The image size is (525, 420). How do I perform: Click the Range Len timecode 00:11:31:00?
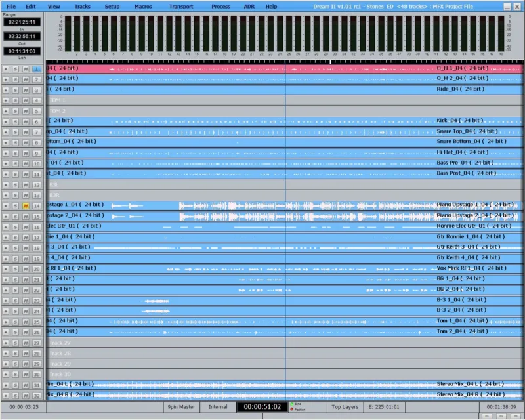coord(22,51)
